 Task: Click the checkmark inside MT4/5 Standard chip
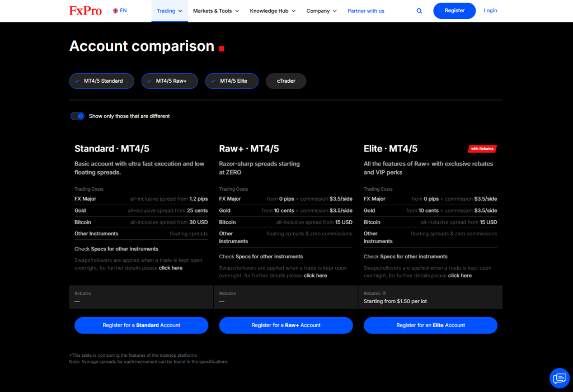(77, 81)
